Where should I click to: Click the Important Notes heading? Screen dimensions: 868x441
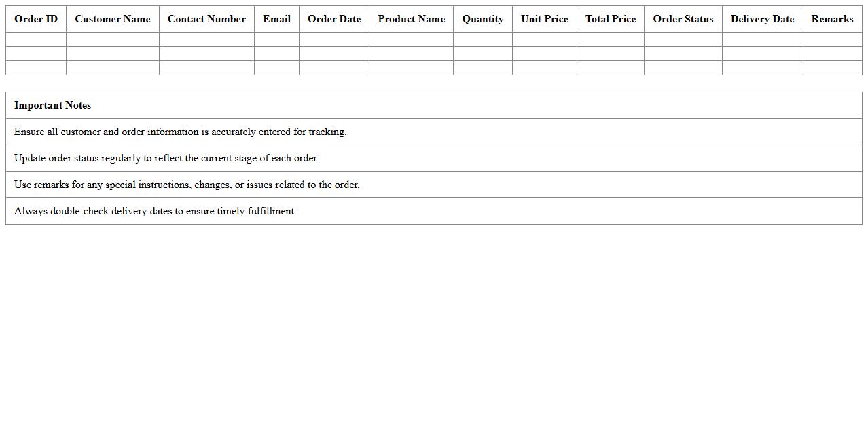coord(53,105)
